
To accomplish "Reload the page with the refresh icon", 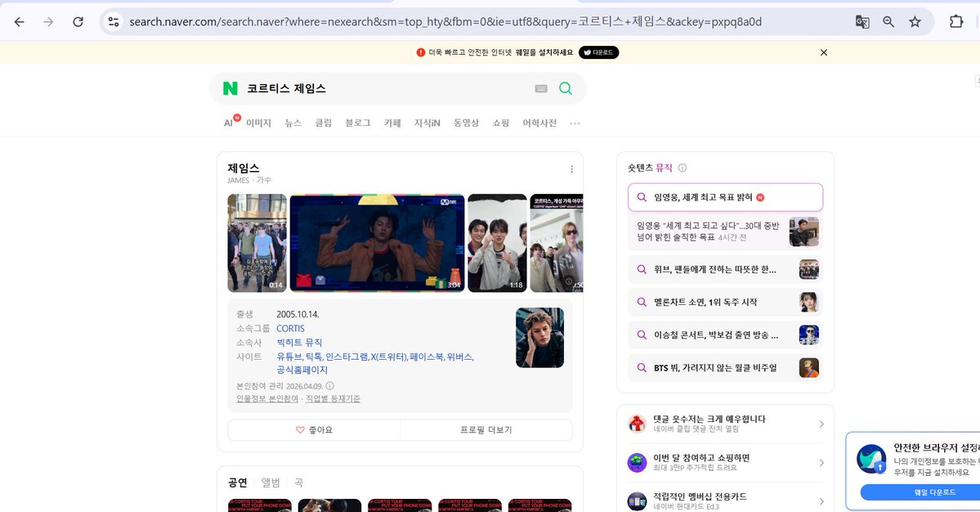I will (78, 22).
